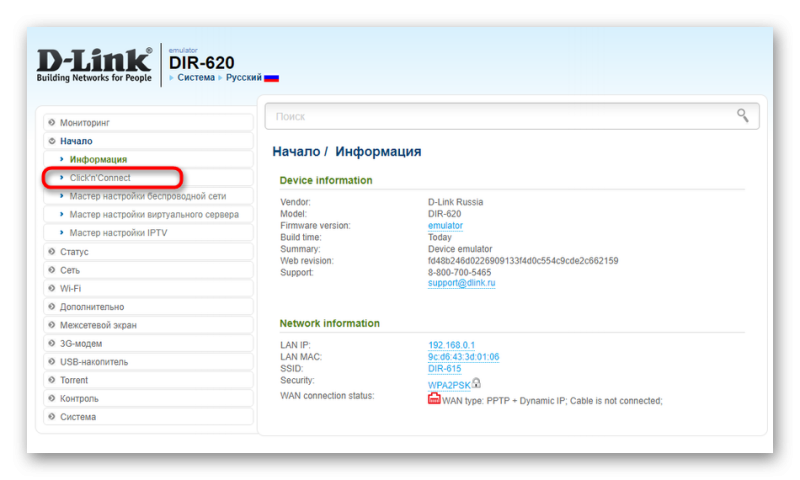This screenshot has width=800, height=480.
Task: Click the Russian flag icon
Action: pos(271,78)
